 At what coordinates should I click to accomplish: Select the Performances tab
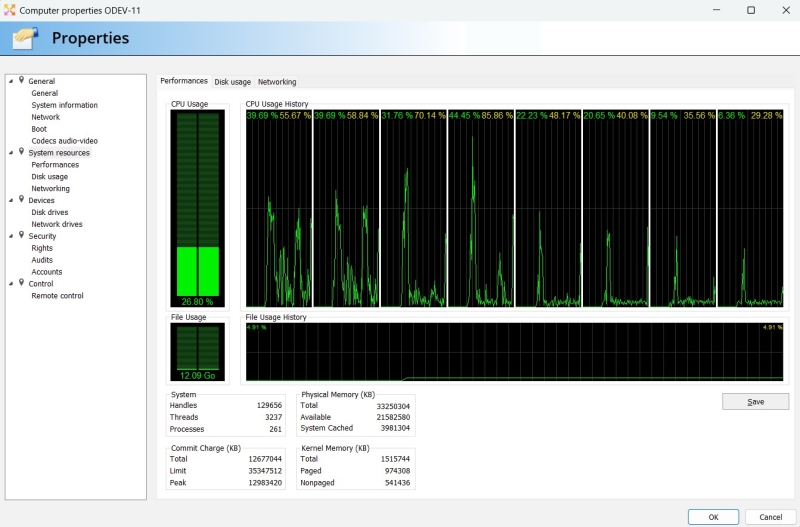coord(184,81)
